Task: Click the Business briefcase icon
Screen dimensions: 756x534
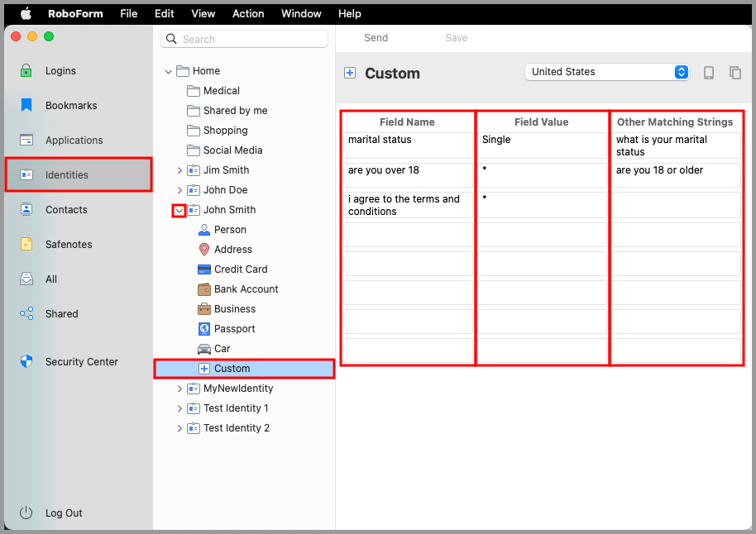Action: (x=204, y=309)
